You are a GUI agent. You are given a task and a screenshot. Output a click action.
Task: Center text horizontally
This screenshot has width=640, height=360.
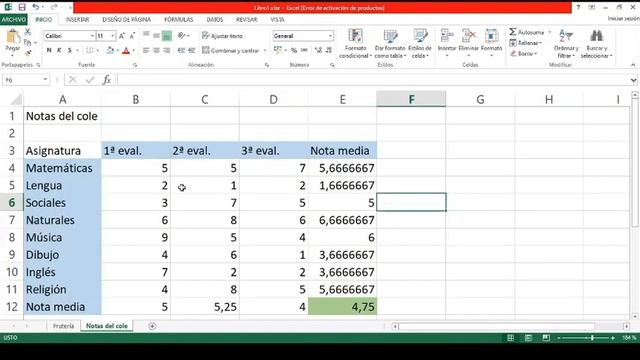pos(156,50)
